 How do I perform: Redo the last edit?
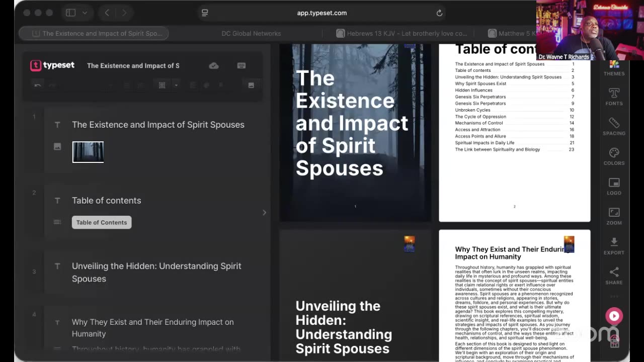coord(52,85)
